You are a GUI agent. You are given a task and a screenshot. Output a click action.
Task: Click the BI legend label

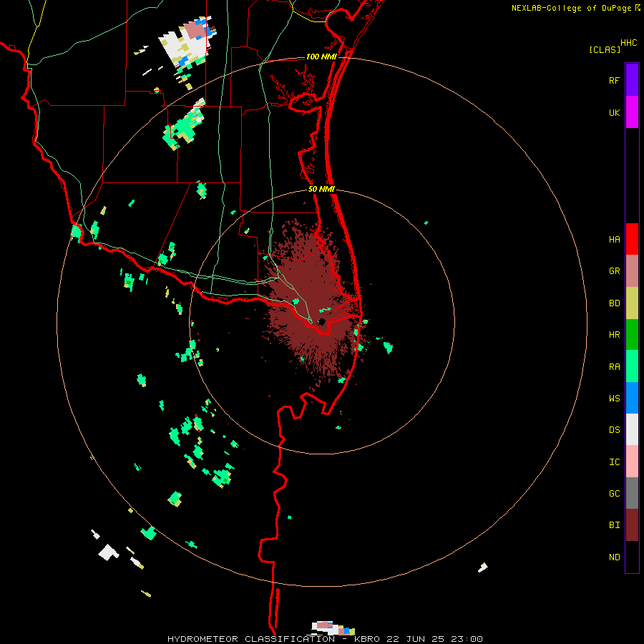(614, 525)
